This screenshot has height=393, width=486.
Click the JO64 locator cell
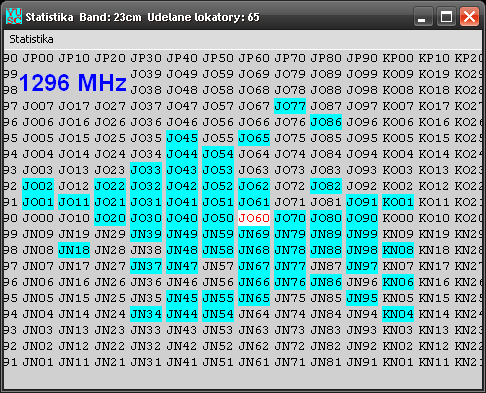pyautogui.click(x=254, y=154)
